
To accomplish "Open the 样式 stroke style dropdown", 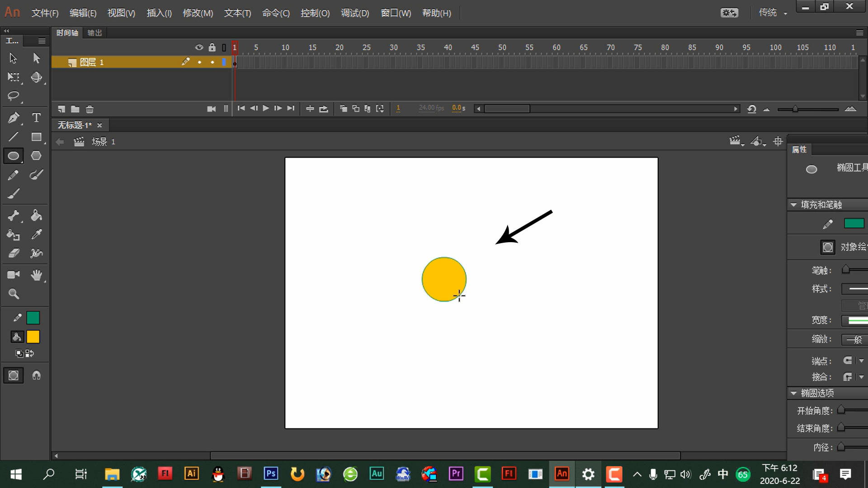I will pyautogui.click(x=854, y=289).
